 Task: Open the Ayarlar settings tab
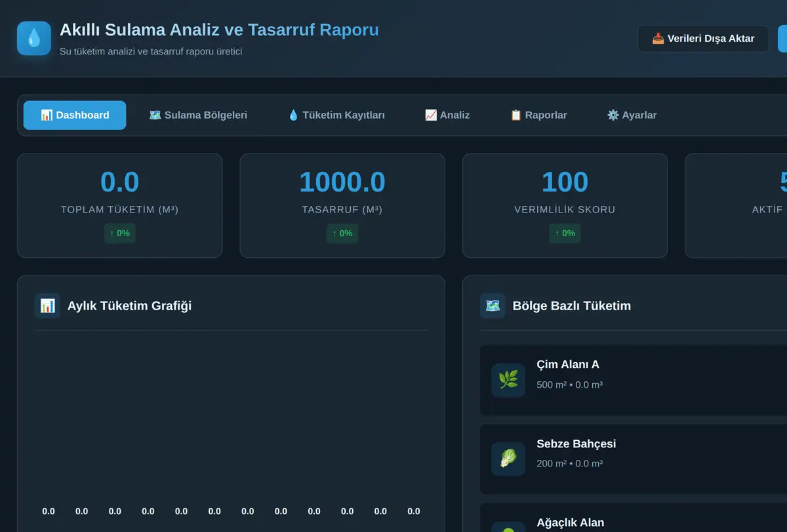[632, 115]
